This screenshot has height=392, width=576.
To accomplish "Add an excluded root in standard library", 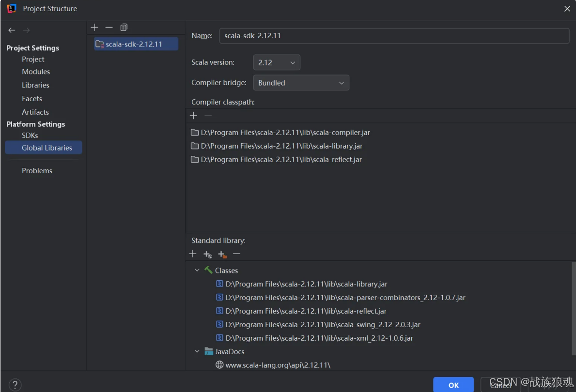I will 222,254.
